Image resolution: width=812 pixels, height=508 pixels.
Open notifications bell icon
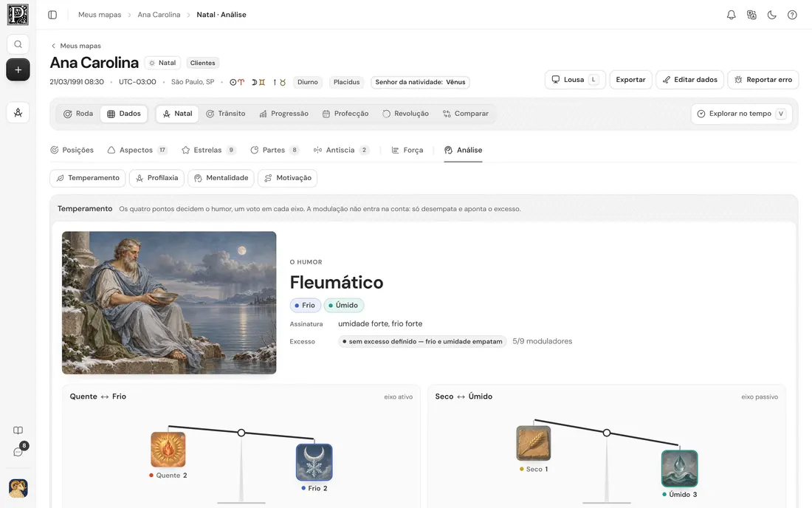click(x=732, y=15)
